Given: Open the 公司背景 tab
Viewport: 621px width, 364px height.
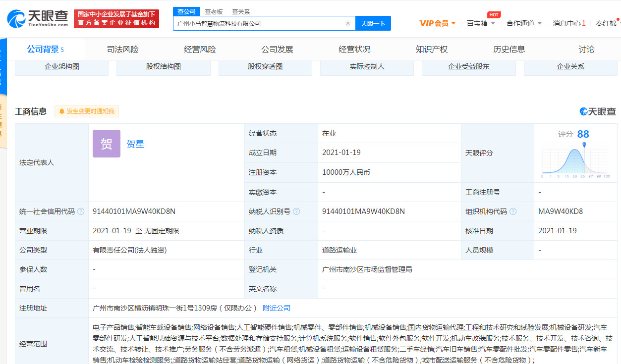Looking at the screenshot, I should pos(46,49).
